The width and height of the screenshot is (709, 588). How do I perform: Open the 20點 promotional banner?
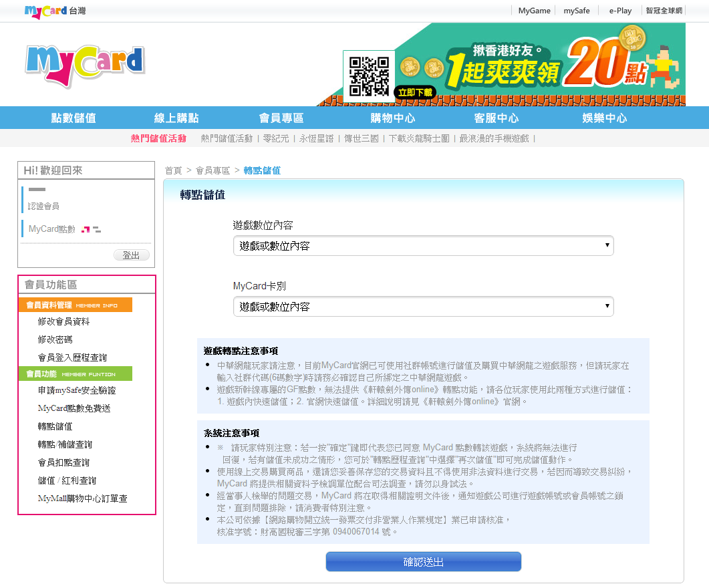point(501,65)
